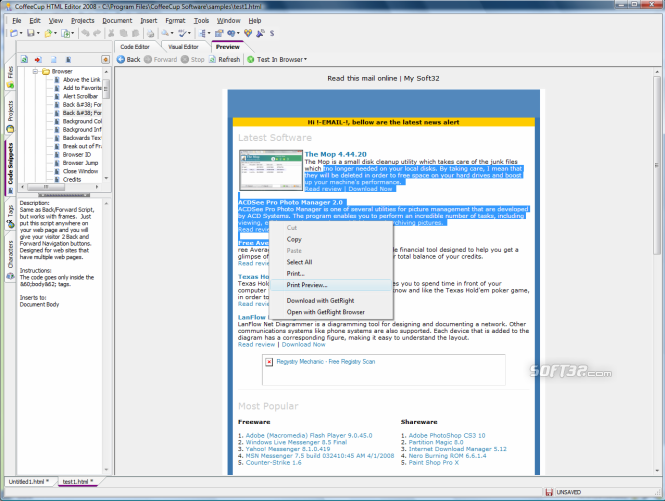Click the Spell check icon
The image size is (665, 501).
point(182,33)
